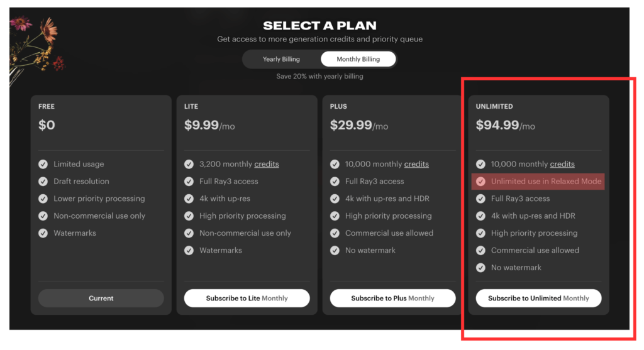Click checkmark icon beside 3,200 monthly credits
Image resolution: width=644 pixels, height=350 pixels.
[189, 164]
